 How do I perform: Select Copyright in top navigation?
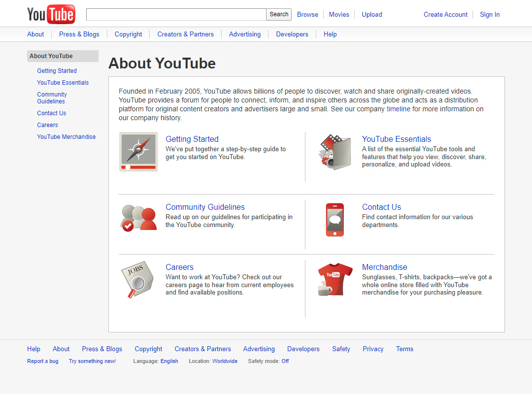[x=128, y=34]
